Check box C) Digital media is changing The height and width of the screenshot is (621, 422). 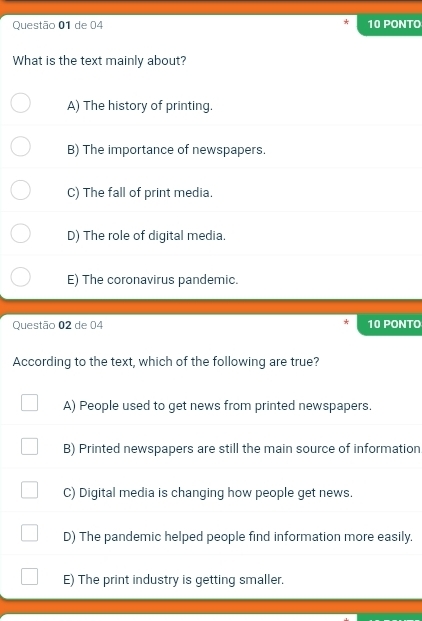[x=30, y=490]
